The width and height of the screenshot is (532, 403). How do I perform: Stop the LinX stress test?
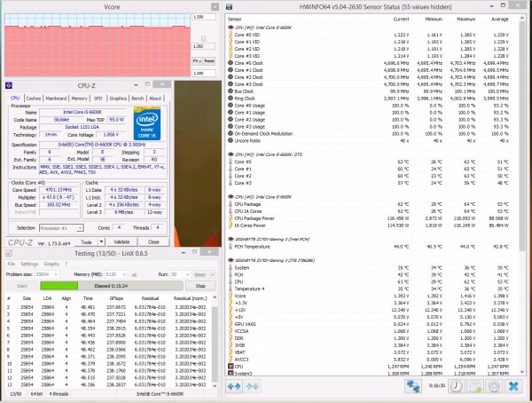200,286
